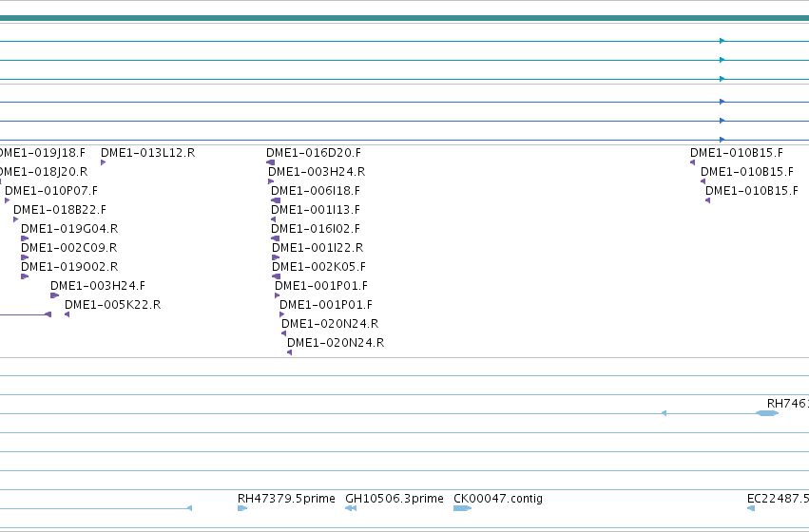Screen dimensions: 809x532
Task: Click the purple feature under DME1-019O02.R
Action: coord(25,276)
